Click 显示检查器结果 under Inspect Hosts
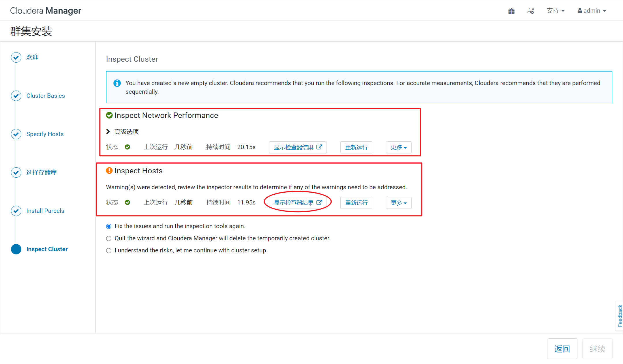623x364 pixels. point(298,203)
